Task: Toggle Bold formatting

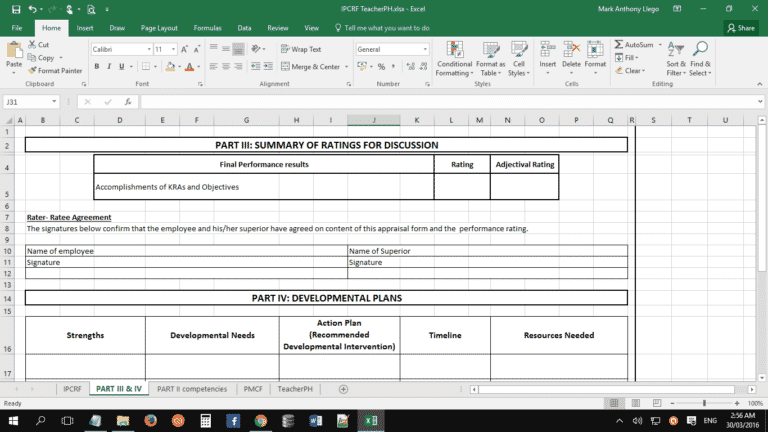Action: [97, 67]
